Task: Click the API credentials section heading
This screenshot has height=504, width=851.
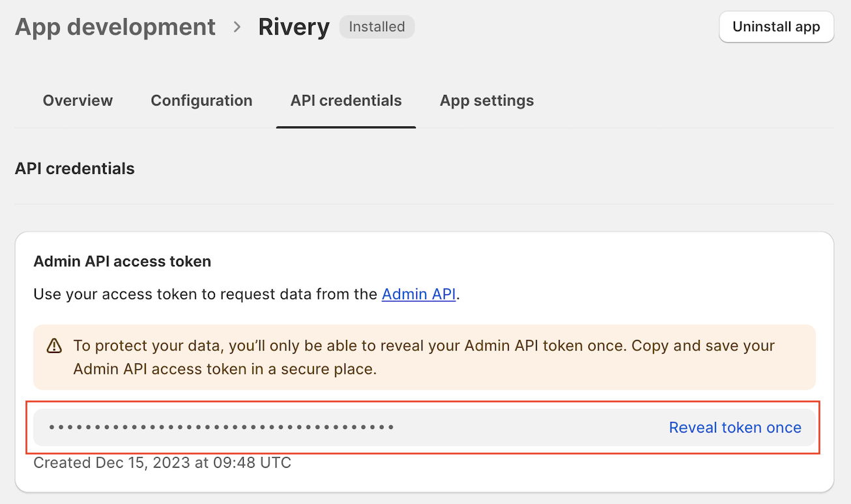Action: pyautogui.click(x=74, y=169)
